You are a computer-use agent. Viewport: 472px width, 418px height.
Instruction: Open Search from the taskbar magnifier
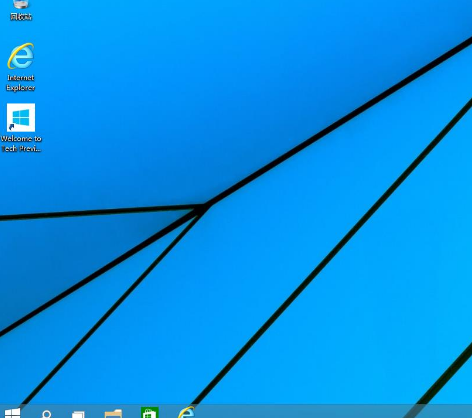pos(47,414)
